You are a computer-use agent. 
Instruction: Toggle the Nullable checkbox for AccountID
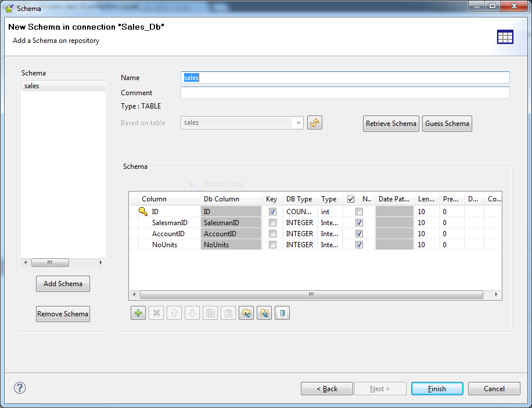tap(359, 234)
